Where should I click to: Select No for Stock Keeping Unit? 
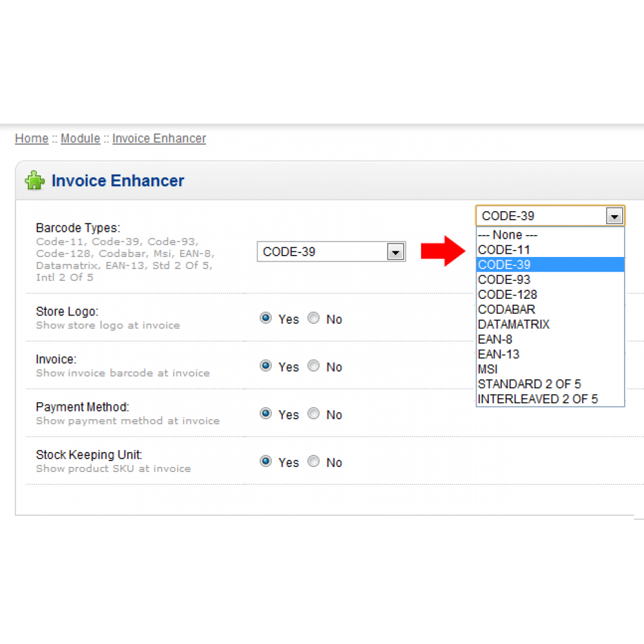point(314,461)
